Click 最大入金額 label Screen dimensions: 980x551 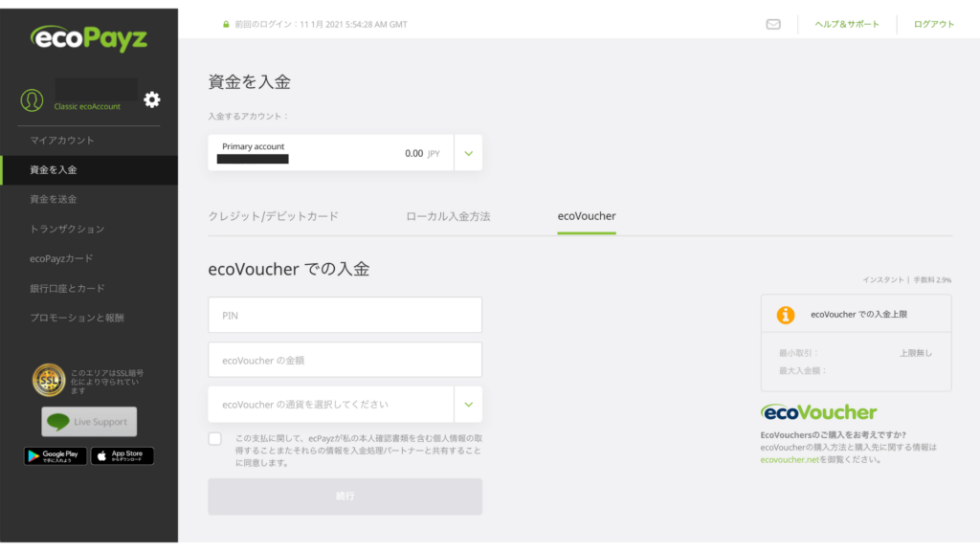pyautogui.click(x=803, y=371)
